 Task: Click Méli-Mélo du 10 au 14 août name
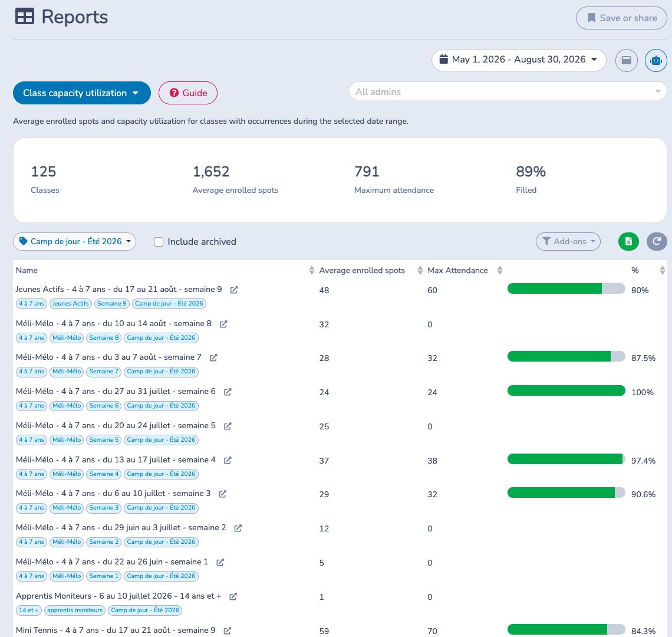tap(114, 323)
